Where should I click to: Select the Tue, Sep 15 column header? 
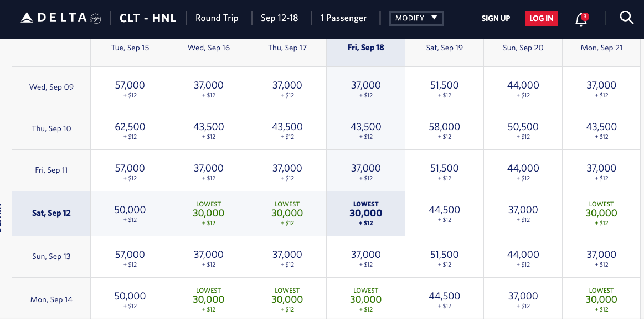coord(130,48)
